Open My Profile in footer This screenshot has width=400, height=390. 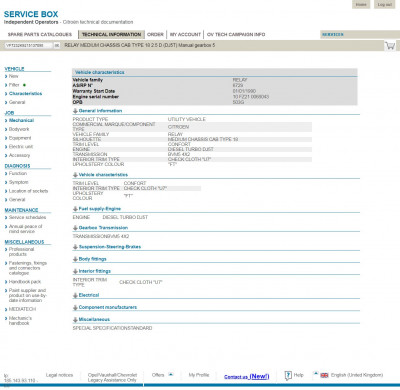coord(199,375)
